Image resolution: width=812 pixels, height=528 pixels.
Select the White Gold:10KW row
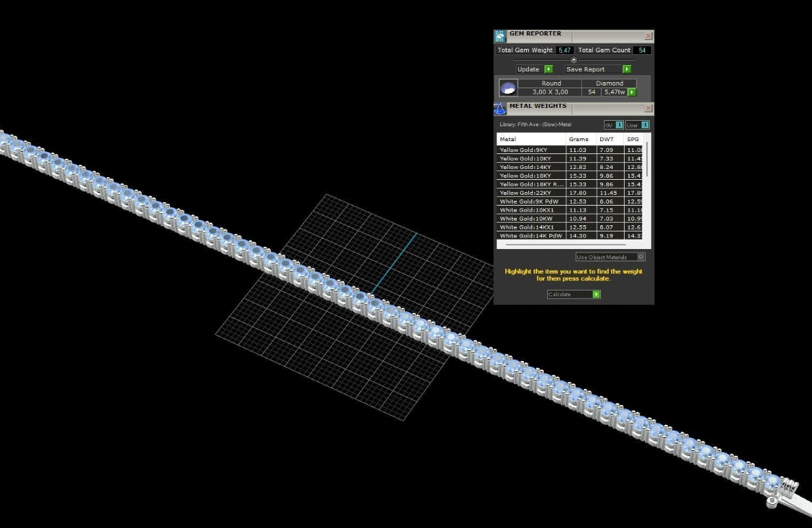coord(532,219)
